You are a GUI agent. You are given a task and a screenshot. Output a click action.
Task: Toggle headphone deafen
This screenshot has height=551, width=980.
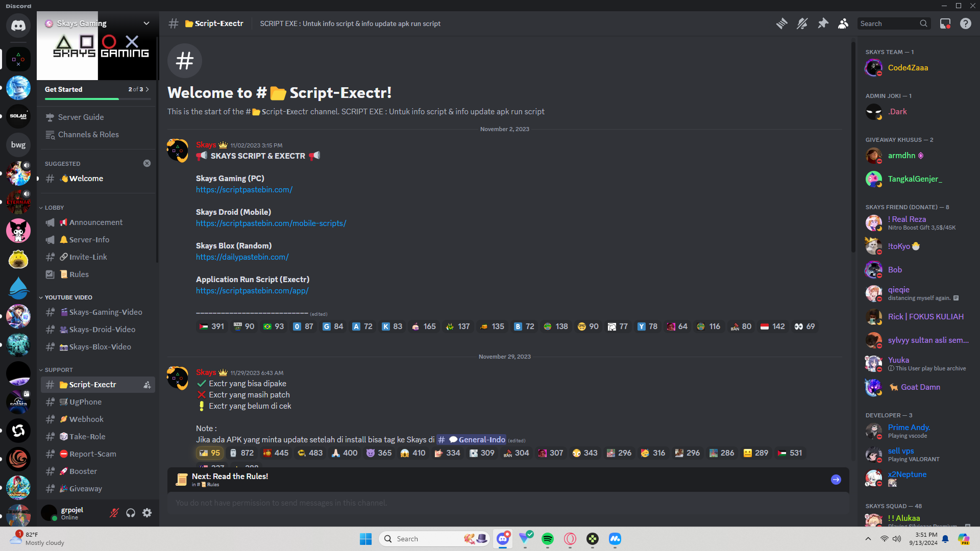[131, 513]
